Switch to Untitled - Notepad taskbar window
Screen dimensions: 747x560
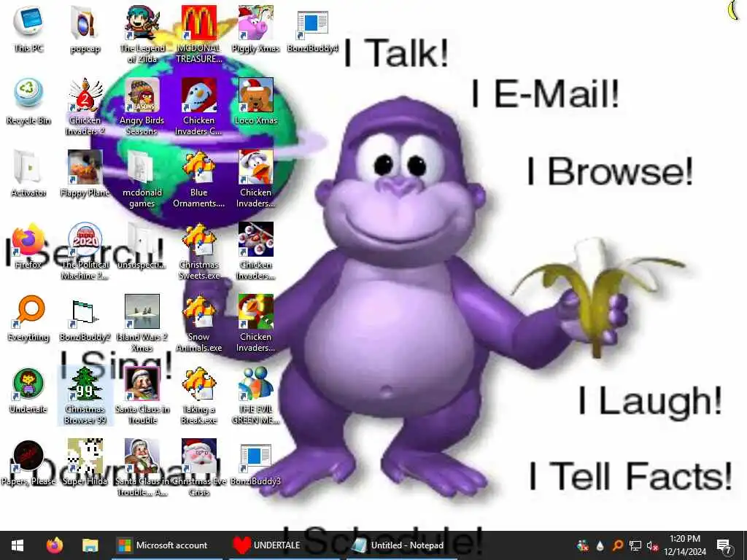402,545
